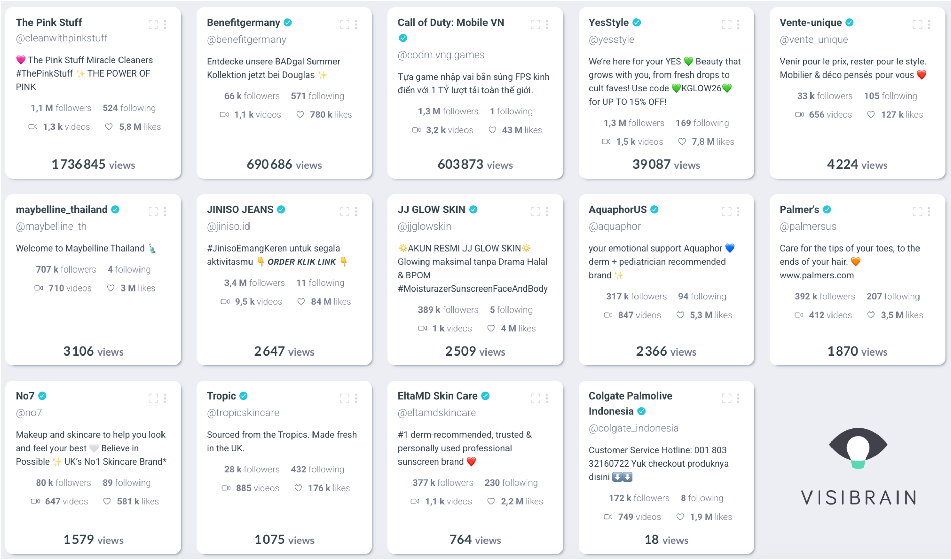Select the Tropic account title
This screenshot has height=560, width=951.
coord(221,395)
